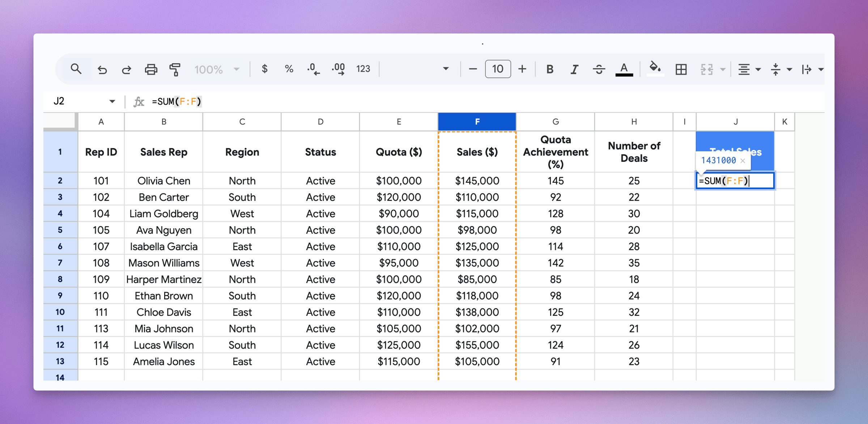This screenshot has width=868, height=424.
Task: Activate the paint format tool
Action: pyautogui.click(x=175, y=69)
